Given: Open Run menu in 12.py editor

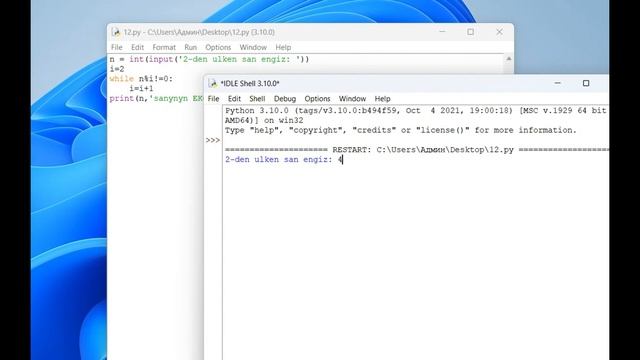Looking at the screenshot, I should (x=191, y=47).
